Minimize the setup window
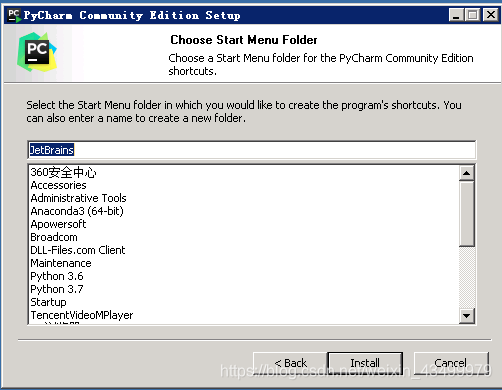This screenshot has height=390, width=502. [x=456, y=15]
